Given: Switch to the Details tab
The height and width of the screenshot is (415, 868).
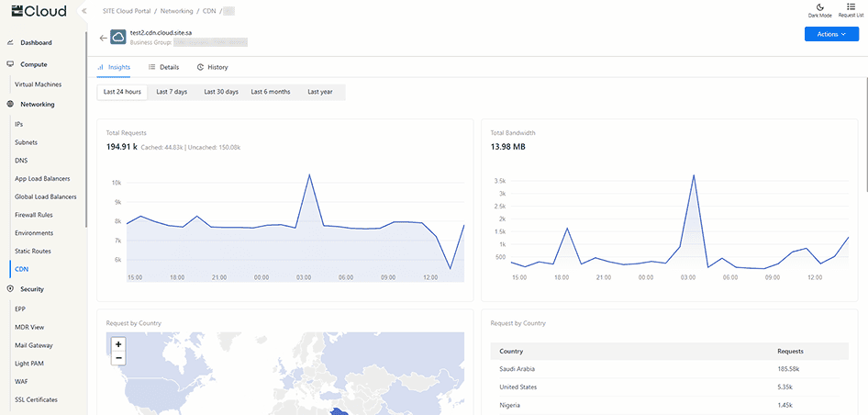Looking at the screenshot, I should [164, 67].
